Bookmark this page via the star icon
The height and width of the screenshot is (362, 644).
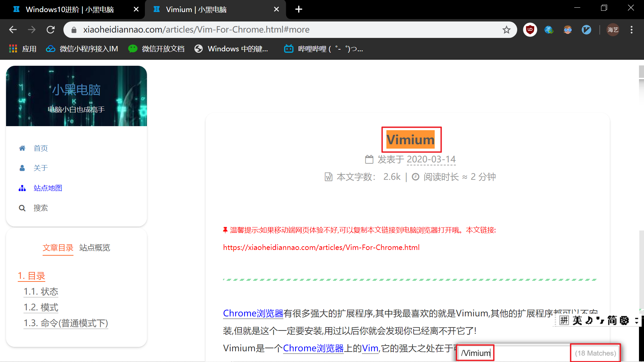506,30
